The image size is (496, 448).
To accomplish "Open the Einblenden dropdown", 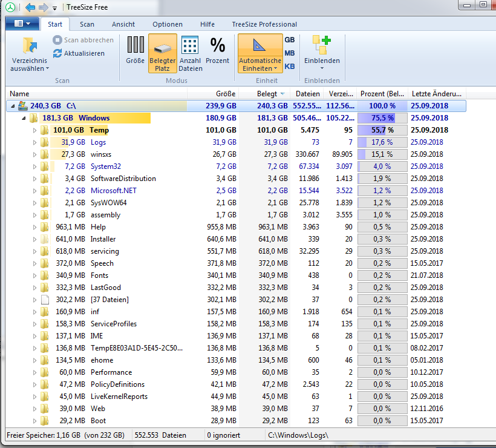I will click(x=322, y=53).
